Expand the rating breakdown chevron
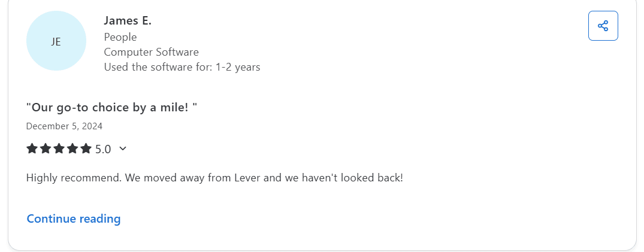This screenshot has height=252, width=644. 123,148
